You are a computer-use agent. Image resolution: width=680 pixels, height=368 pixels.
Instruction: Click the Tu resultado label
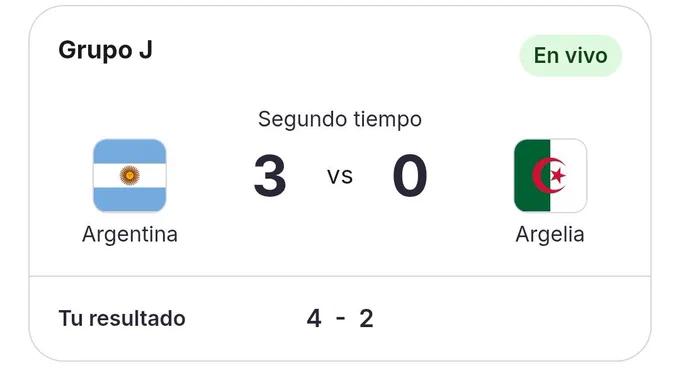(122, 319)
